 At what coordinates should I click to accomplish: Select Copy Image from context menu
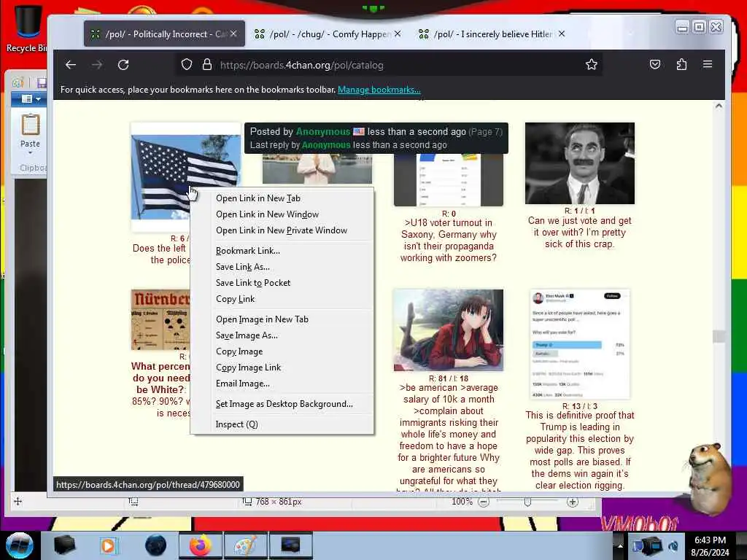(282, 351)
